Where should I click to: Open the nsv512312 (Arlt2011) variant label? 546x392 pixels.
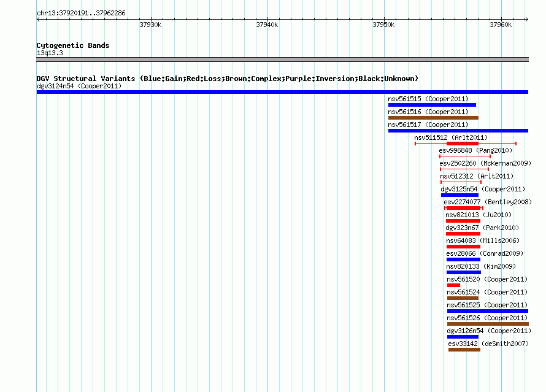tap(477, 176)
